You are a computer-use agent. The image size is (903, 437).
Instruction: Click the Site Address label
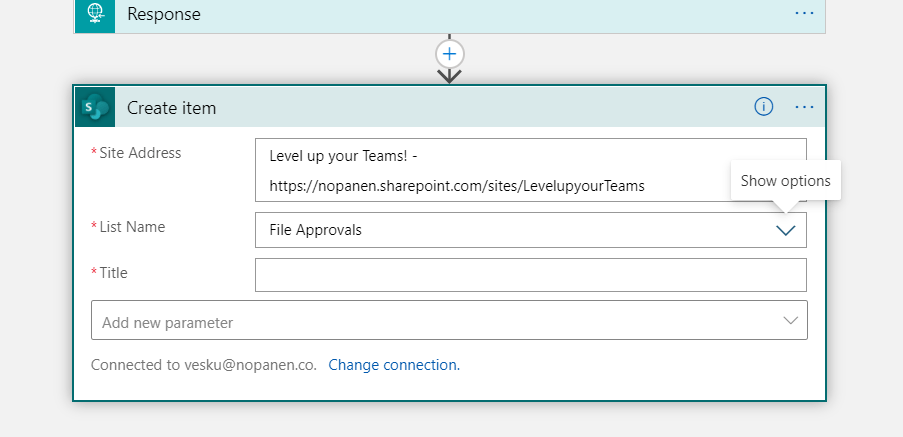click(140, 153)
